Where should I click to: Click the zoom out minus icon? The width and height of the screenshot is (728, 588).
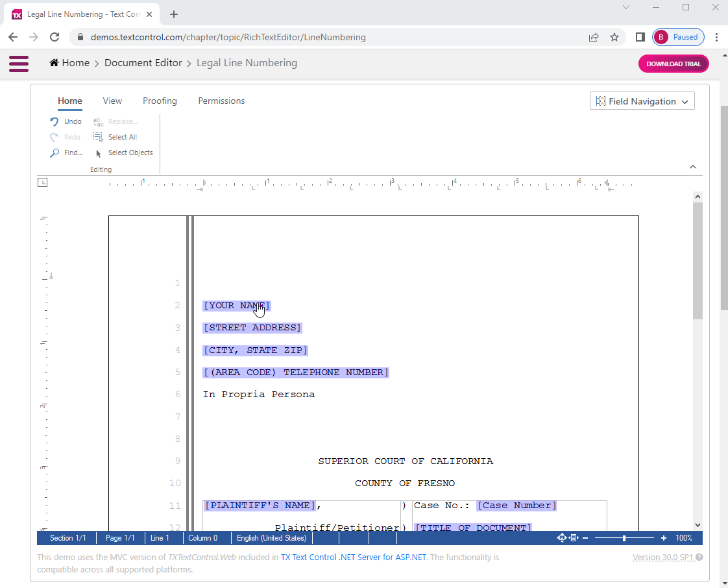(x=585, y=538)
